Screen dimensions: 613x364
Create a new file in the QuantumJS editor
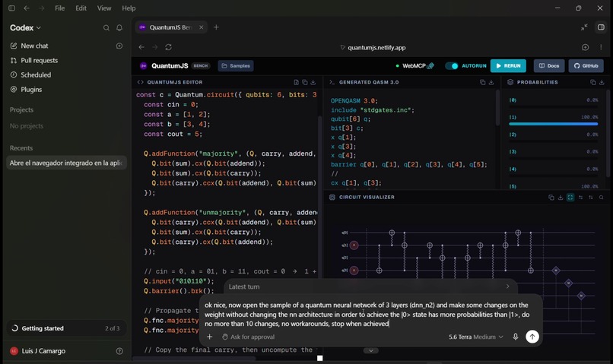pyautogui.click(x=297, y=82)
